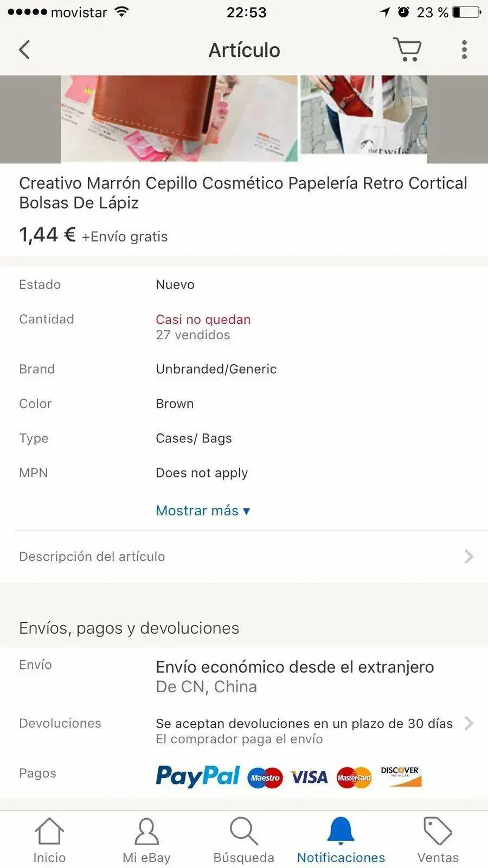The image size is (488, 868).
Task: Tap the back arrow icon
Action: (24, 50)
